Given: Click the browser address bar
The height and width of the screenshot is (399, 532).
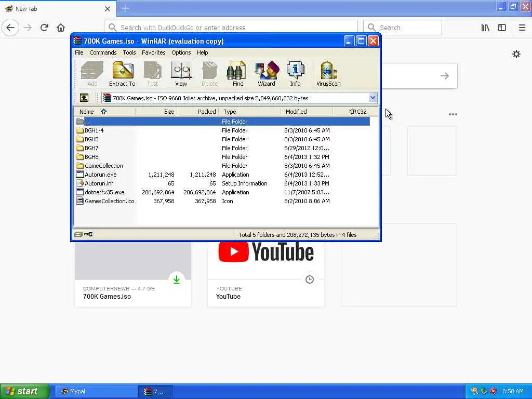Looking at the screenshot, I should pyautogui.click(x=231, y=28).
